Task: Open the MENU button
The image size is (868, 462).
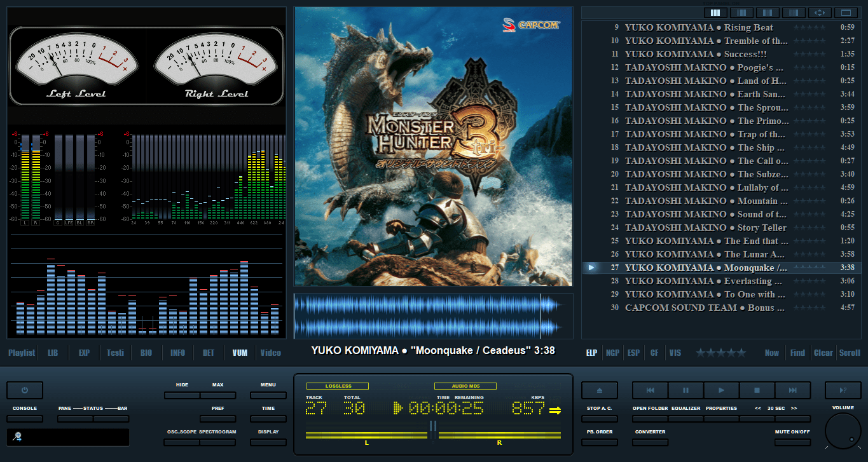Action: (268, 395)
